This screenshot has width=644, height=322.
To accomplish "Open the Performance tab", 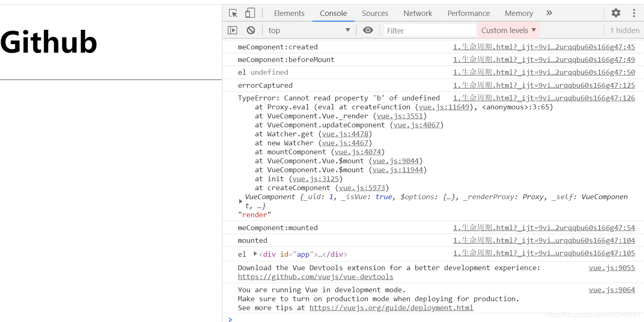I will (469, 13).
